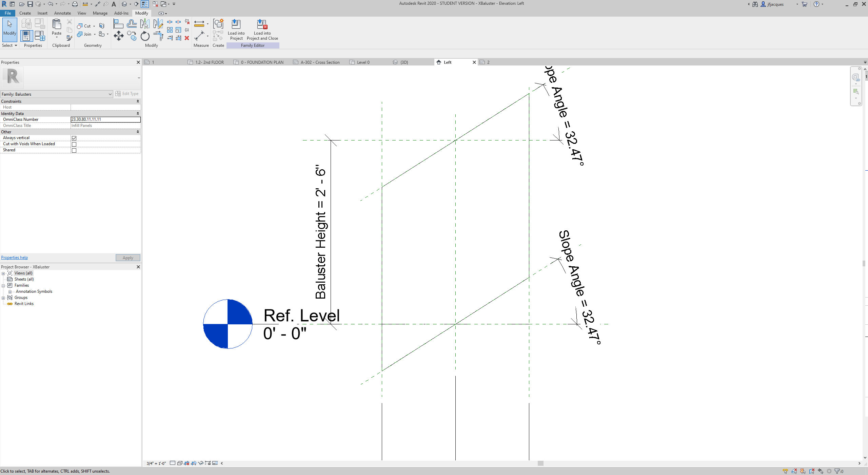
Task: Click Load into Project and Close
Action: pos(262,30)
